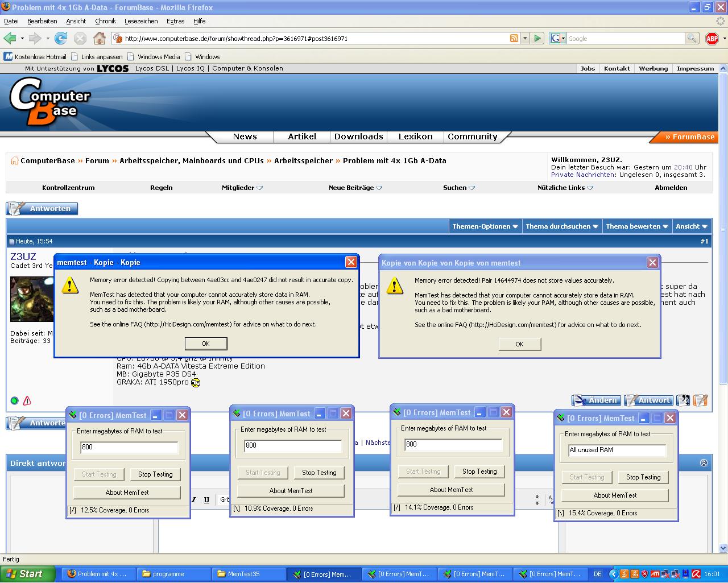Click About MemTest in the 10.9% Coverage window
728x583 pixels.
click(291, 490)
